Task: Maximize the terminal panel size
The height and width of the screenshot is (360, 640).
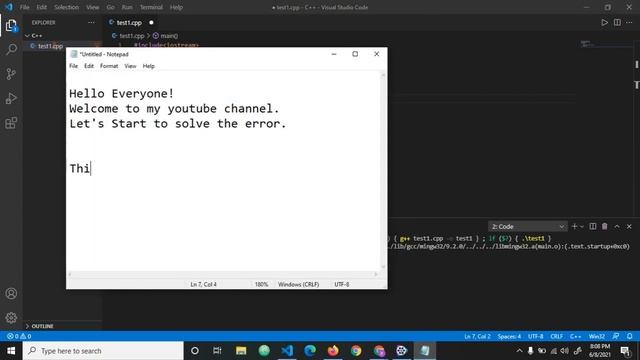Action: [617, 227]
